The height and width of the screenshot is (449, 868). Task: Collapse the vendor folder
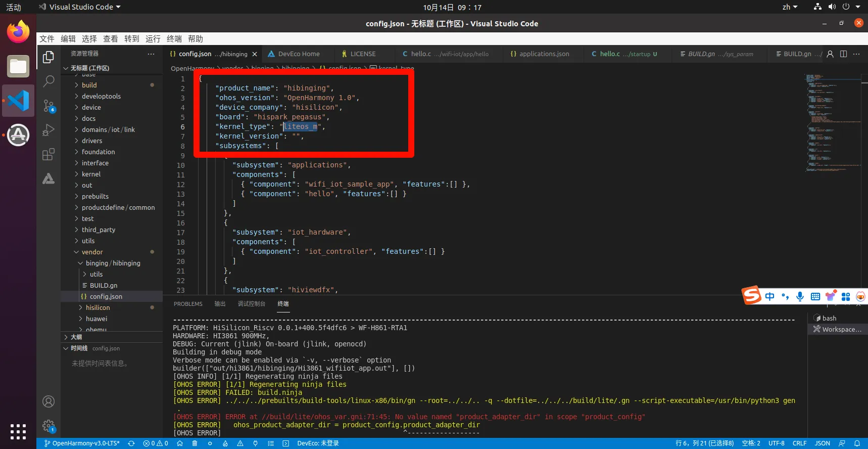click(x=92, y=252)
